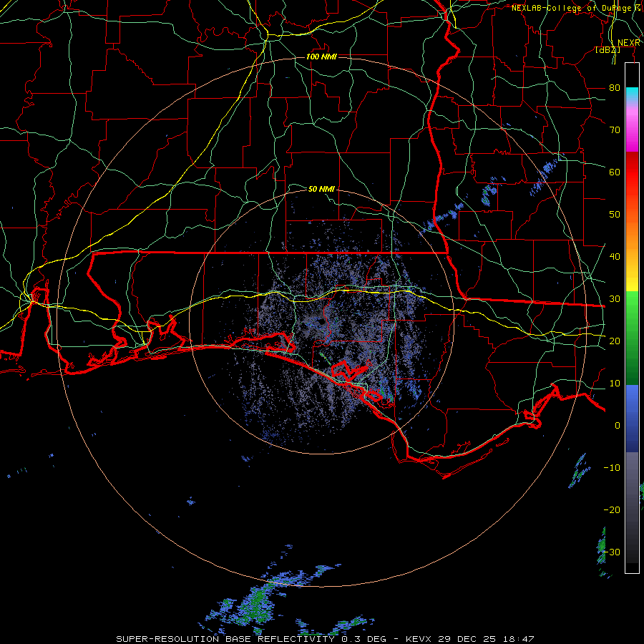Pick the red segment of the dBZ color bar
The height and width of the screenshot is (644, 644).
632,172
